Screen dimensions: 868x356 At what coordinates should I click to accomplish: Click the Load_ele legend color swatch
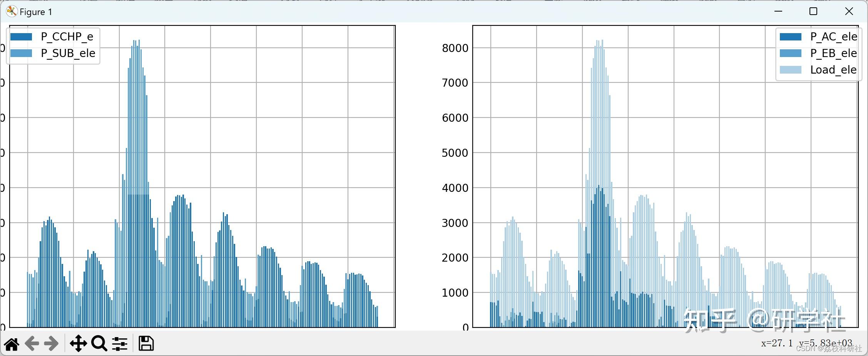point(791,70)
